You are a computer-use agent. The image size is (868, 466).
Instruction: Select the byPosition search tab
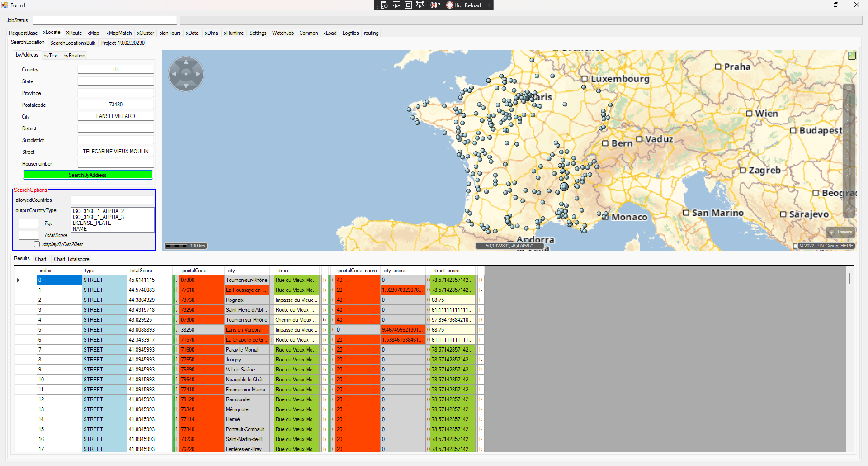click(x=74, y=56)
